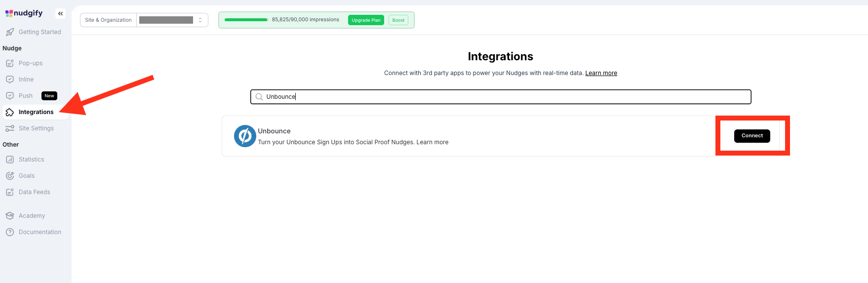This screenshot has width=868, height=283.
Task: Connect the Unbounce integration
Action: pyautogui.click(x=752, y=136)
